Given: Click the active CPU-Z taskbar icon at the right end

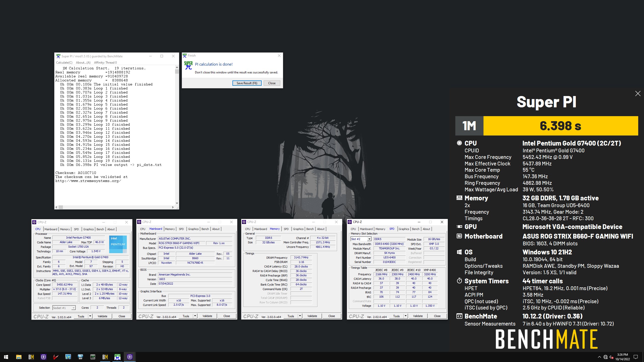Looking at the screenshot, I should click(130, 357).
